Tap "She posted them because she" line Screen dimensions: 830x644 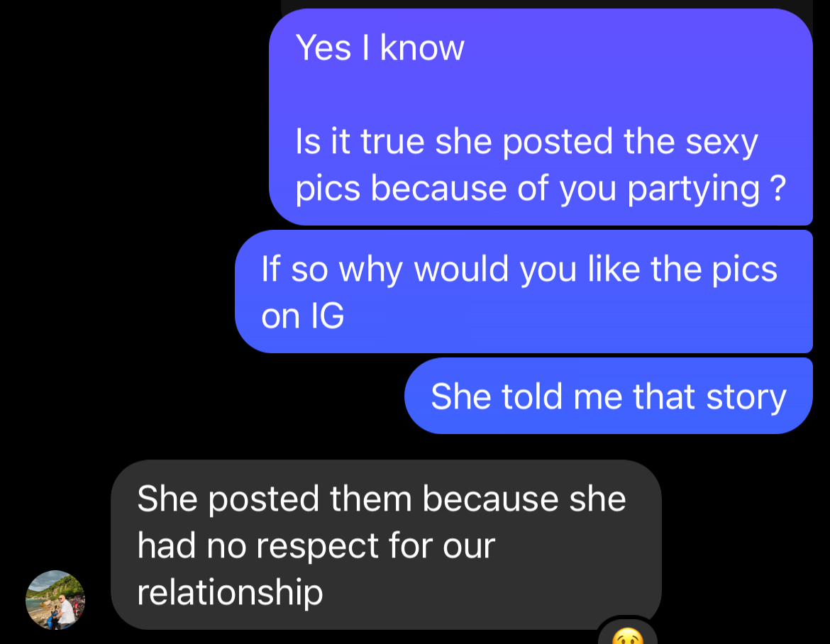coord(381,499)
